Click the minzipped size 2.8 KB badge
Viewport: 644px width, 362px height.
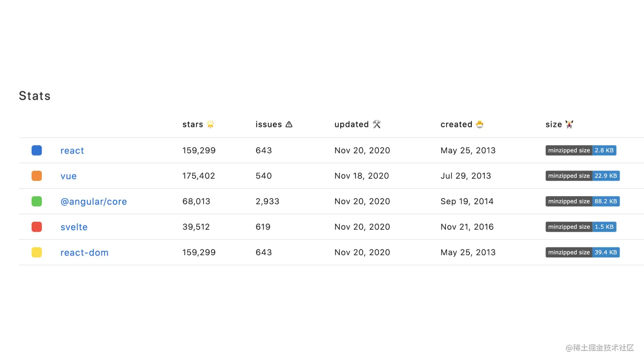pos(581,150)
